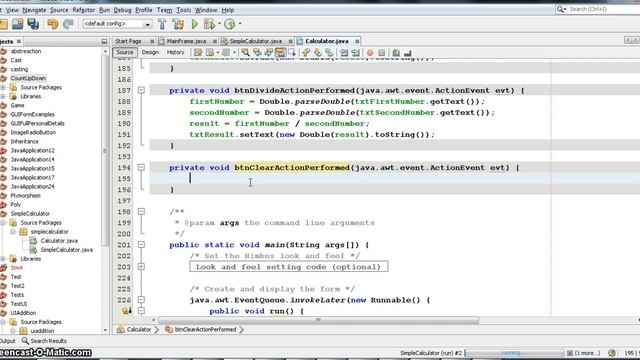
Task: Collapse the simplecalculator package node
Action: coord(13,231)
